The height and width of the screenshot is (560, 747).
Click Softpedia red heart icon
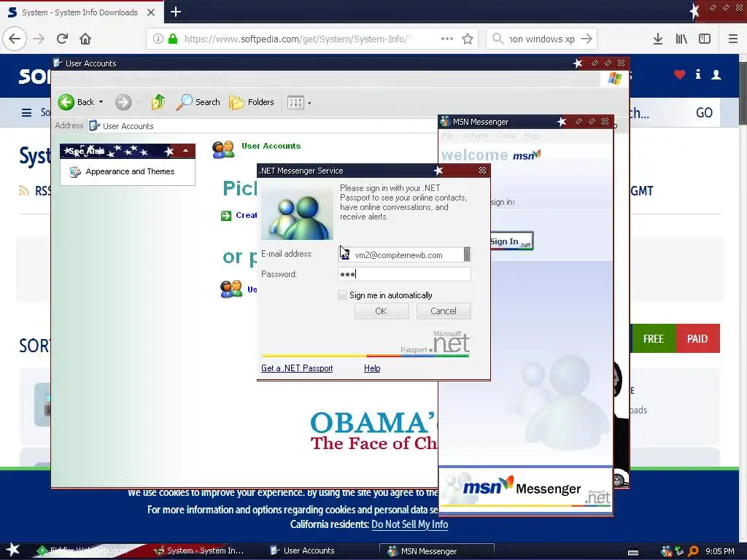(x=680, y=74)
